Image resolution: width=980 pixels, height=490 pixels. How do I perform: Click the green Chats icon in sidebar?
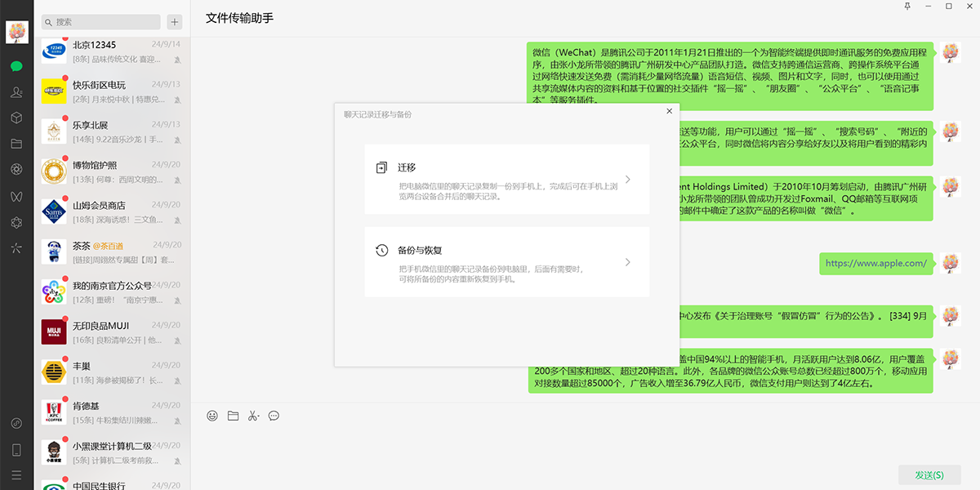click(x=16, y=66)
